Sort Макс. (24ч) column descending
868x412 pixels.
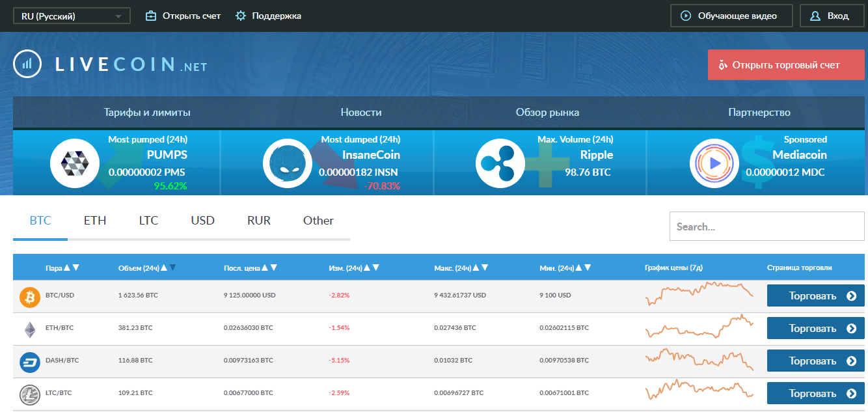click(485, 268)
